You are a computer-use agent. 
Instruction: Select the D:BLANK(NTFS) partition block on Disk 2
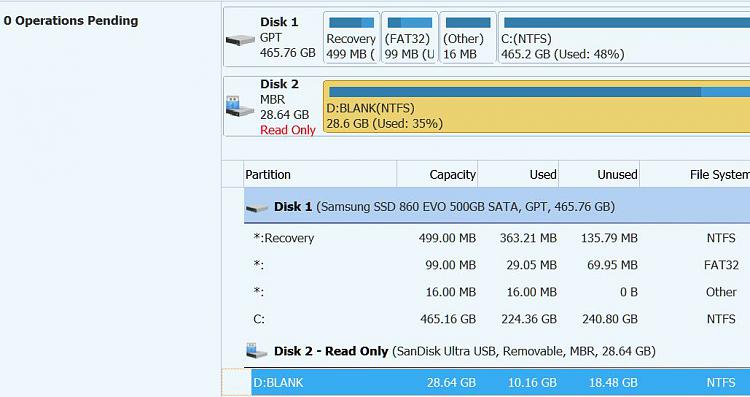point(537,107)
